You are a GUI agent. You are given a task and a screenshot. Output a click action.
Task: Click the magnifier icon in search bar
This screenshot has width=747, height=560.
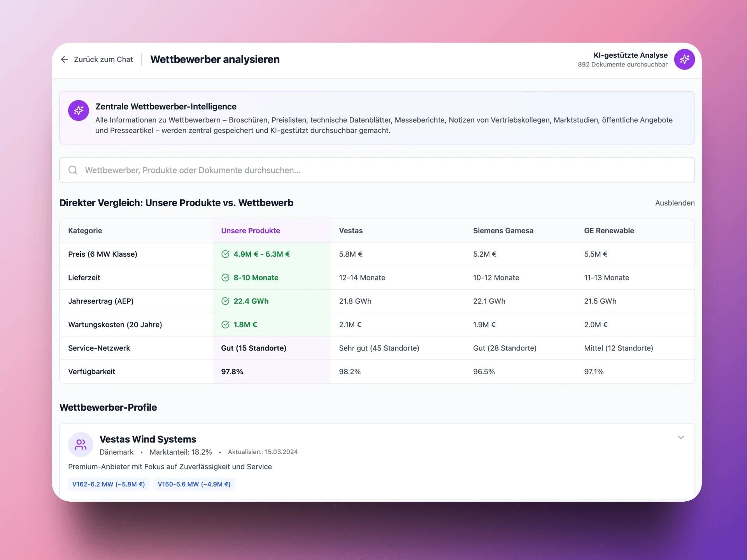tap(73, 170)
